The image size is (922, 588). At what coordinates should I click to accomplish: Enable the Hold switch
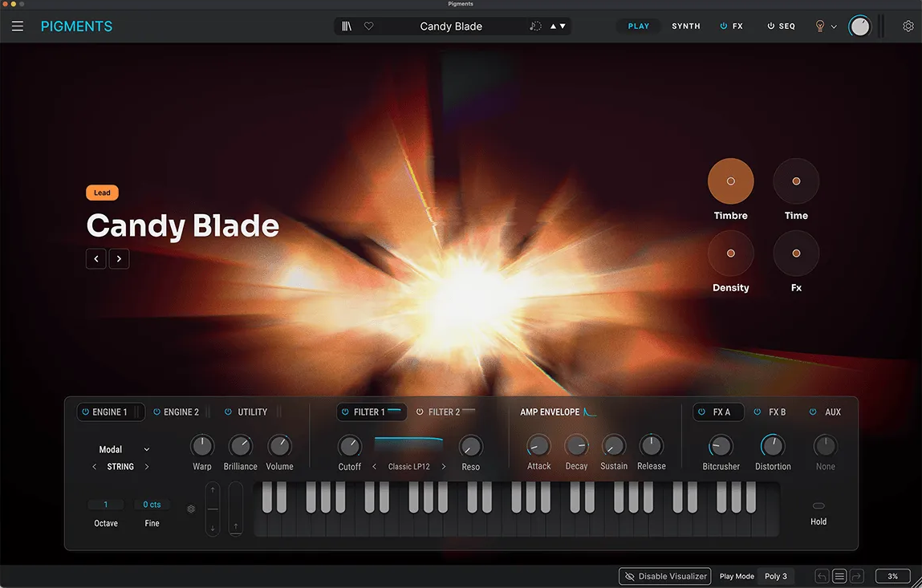pyautogui.click(x=818, y=506)
